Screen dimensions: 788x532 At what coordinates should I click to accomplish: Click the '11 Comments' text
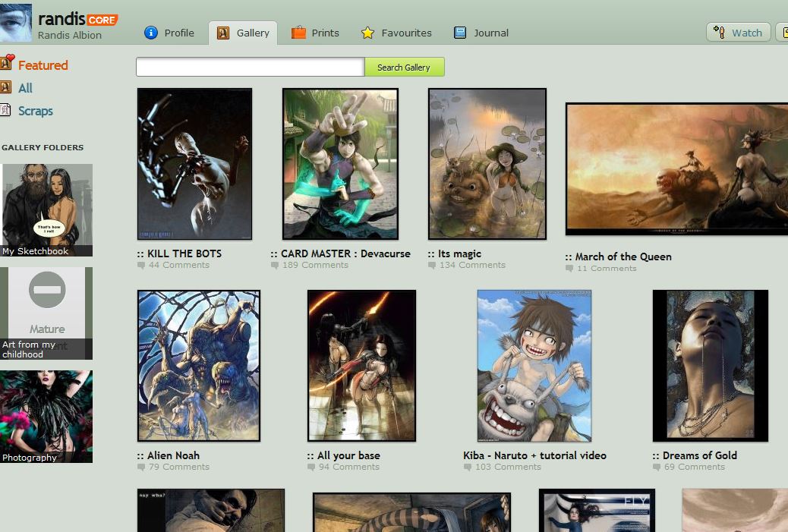607,269
